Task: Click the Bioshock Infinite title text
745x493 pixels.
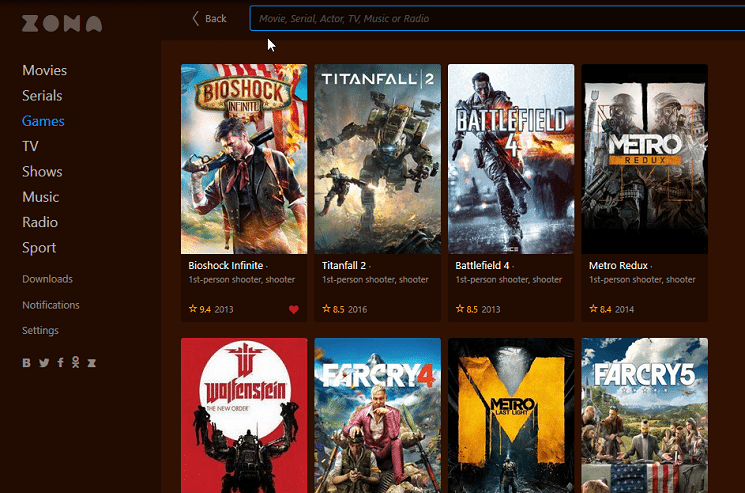Action: (226, 265)
